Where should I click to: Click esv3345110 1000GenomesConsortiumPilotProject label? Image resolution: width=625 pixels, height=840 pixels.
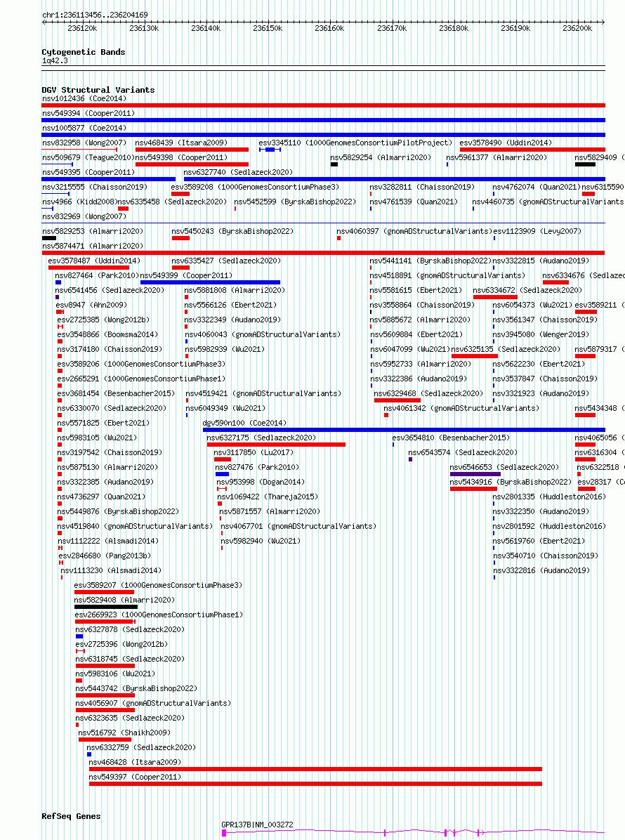click(x=355, y=143)
